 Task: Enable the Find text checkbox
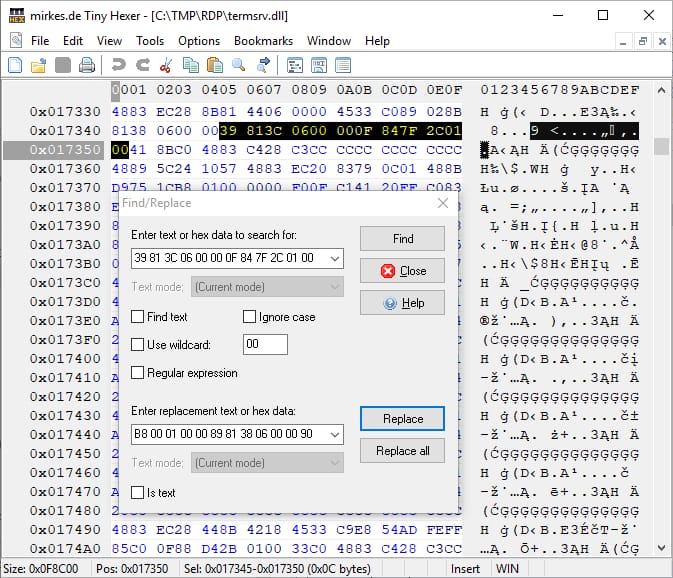(138, 317)
